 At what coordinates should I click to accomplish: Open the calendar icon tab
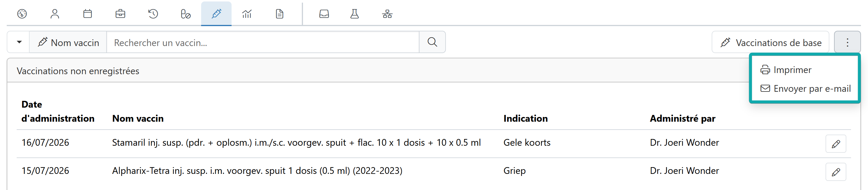tap(88, 14)
